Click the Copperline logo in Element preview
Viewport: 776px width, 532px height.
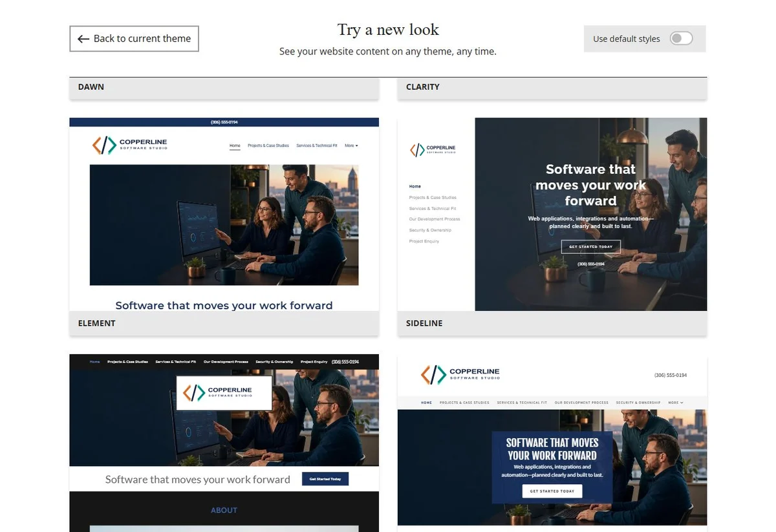(130, 145)
